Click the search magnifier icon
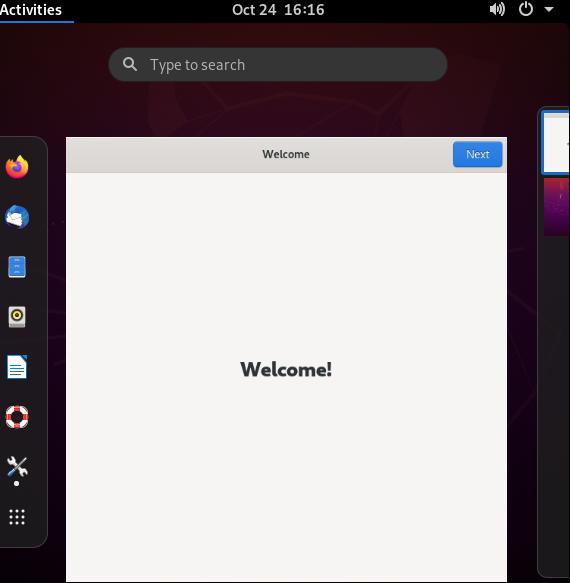Viewport: 570px width, 583px height. point(130,64)
